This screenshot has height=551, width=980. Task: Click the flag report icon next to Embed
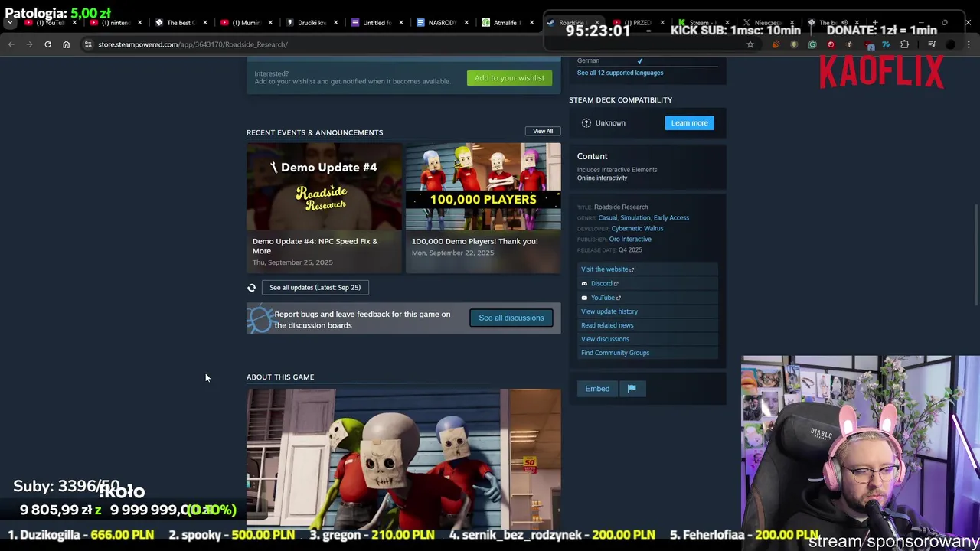pyautogui.click(x=632, y=389)
